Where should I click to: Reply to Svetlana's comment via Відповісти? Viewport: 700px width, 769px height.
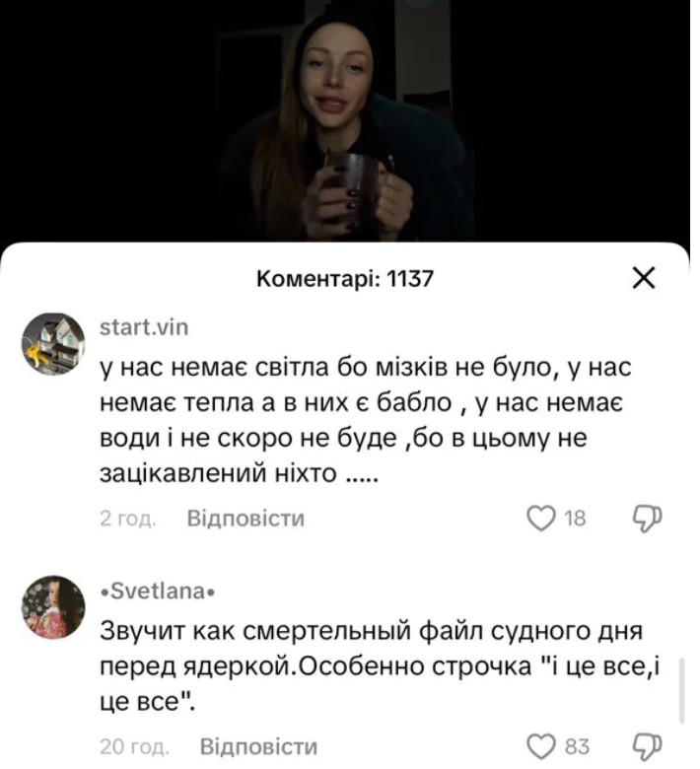[258, 746]
